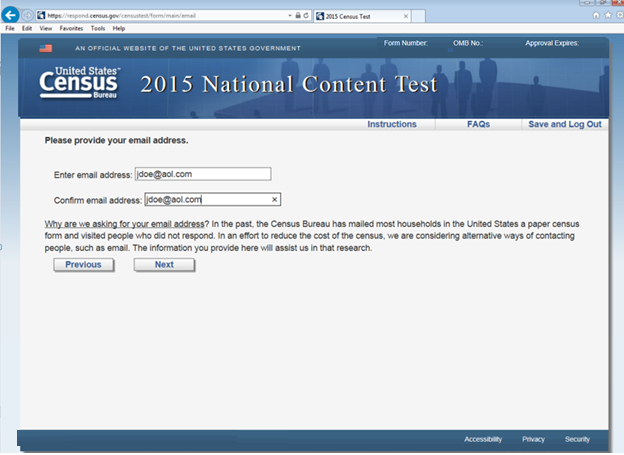The height and width of the screenshot is (455, 624).
Task: Click the Enter email address field
Action: click(x=203, y=174)
